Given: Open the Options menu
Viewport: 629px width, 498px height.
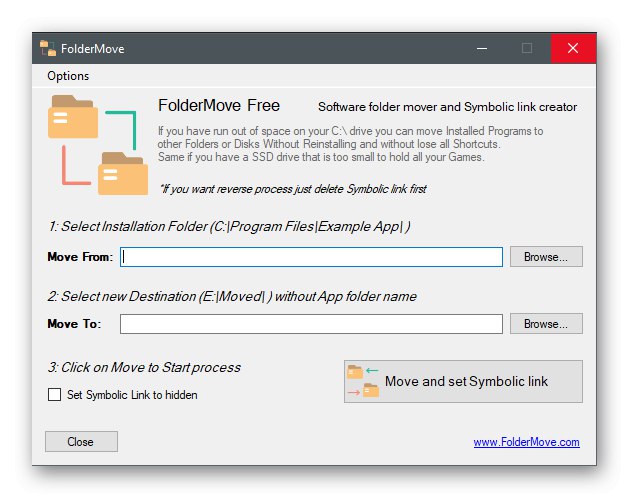Looking at the screenshot, I should tap(68, 76).
